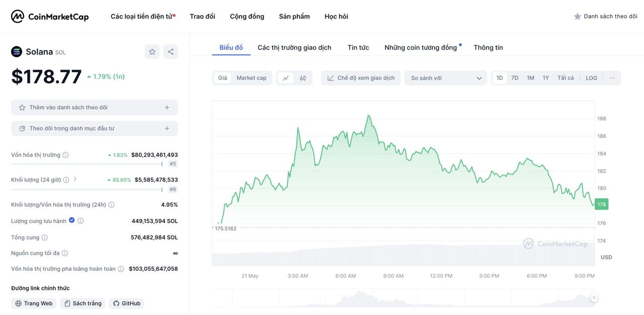Select the 7D time range

515,78
